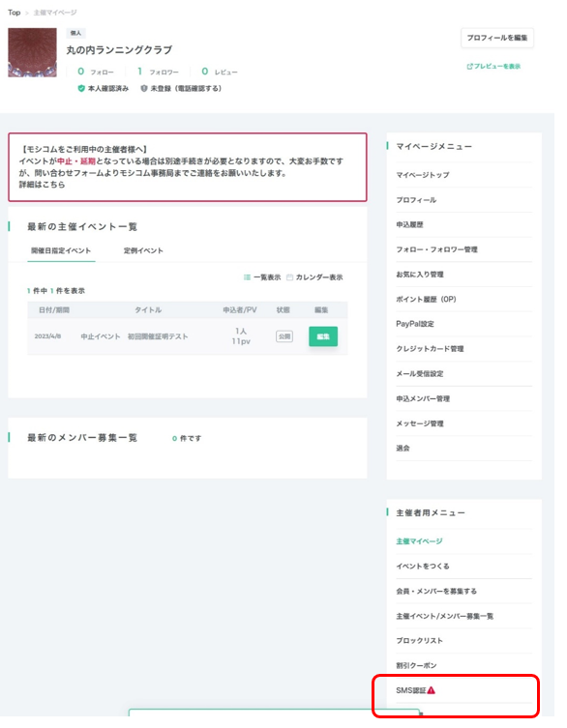
Task: Click the calendar view icon
Action: 289,277
